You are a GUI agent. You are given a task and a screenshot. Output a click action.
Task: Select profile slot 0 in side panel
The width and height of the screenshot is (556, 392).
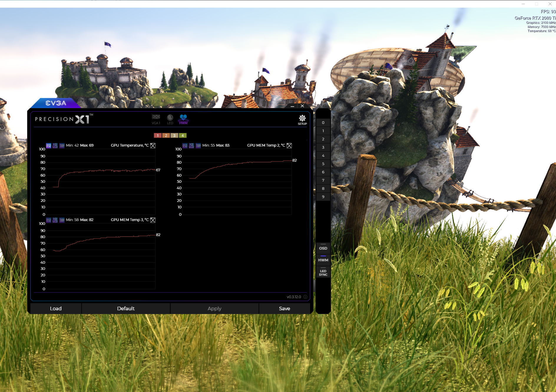pyautogui.click(x=323, y=123)
